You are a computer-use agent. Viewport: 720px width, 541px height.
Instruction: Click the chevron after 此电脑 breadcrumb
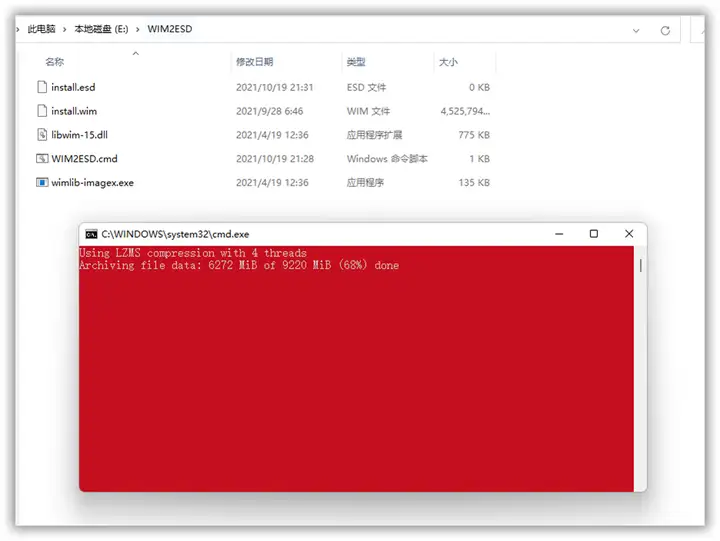pos(65,29)
